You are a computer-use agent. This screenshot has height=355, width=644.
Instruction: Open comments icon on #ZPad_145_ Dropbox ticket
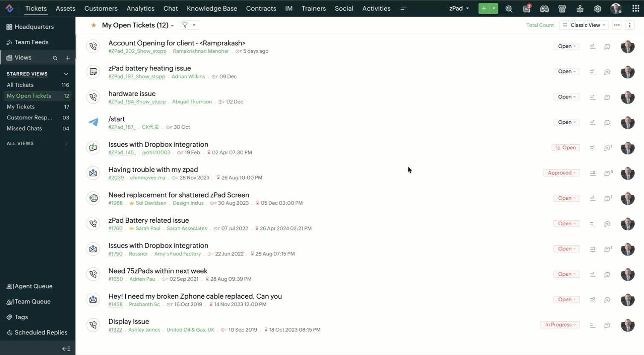tap(608, 148)
